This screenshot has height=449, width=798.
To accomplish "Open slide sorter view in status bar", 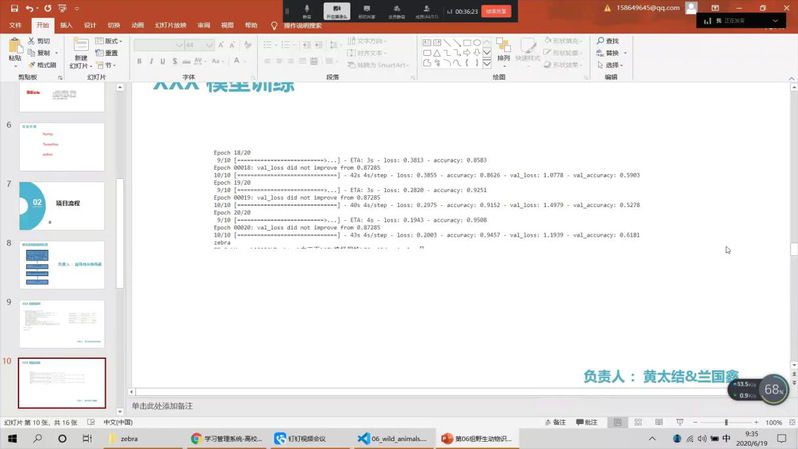I will pyautogui.click(x=639, y=423).
